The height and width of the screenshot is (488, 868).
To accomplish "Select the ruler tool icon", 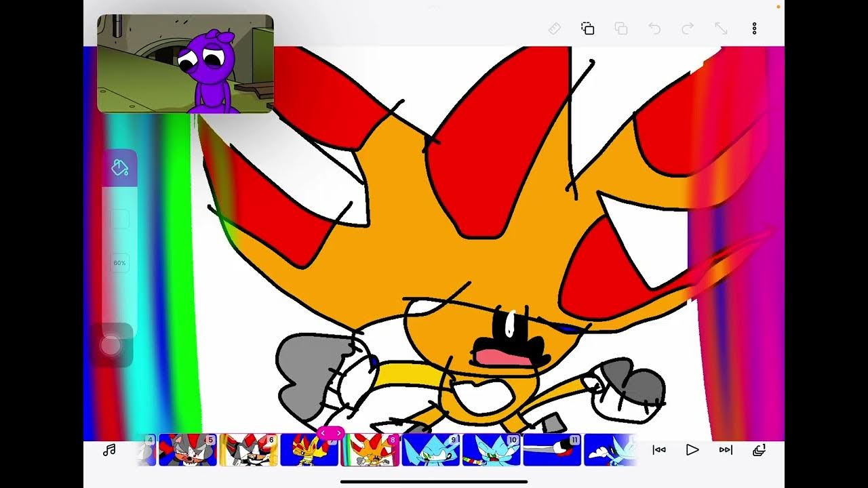I will 554,28.
